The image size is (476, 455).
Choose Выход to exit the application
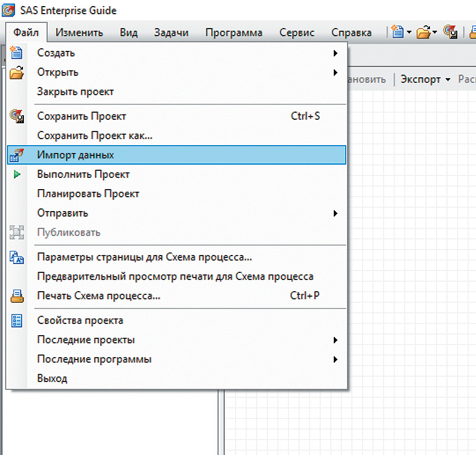click(52, 378)
